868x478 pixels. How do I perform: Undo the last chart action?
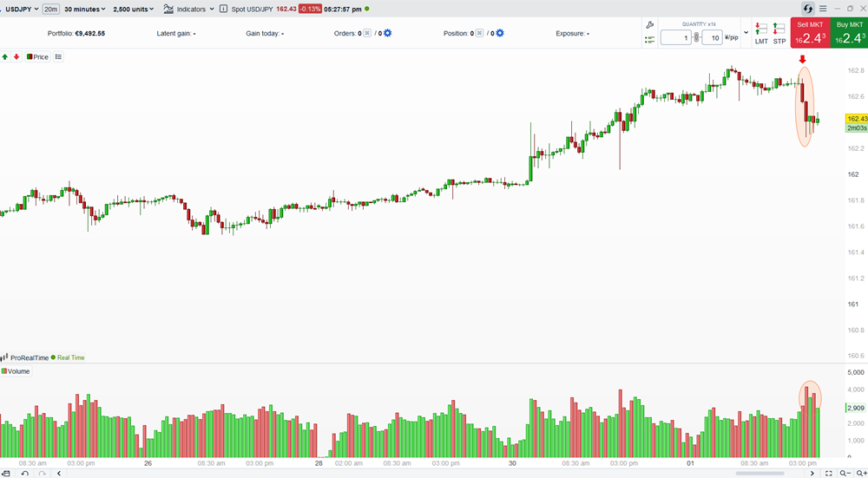25,473
